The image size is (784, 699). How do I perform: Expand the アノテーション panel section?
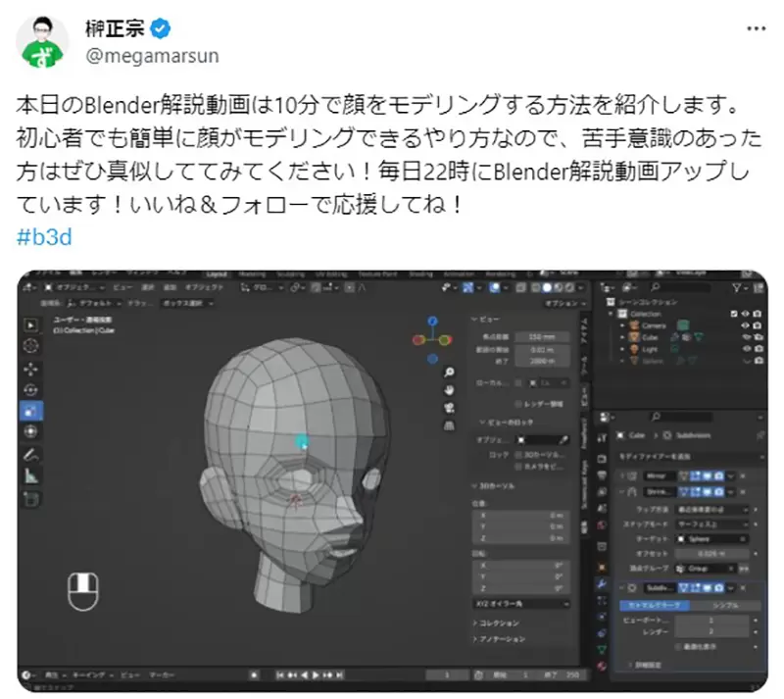point(500,639)
